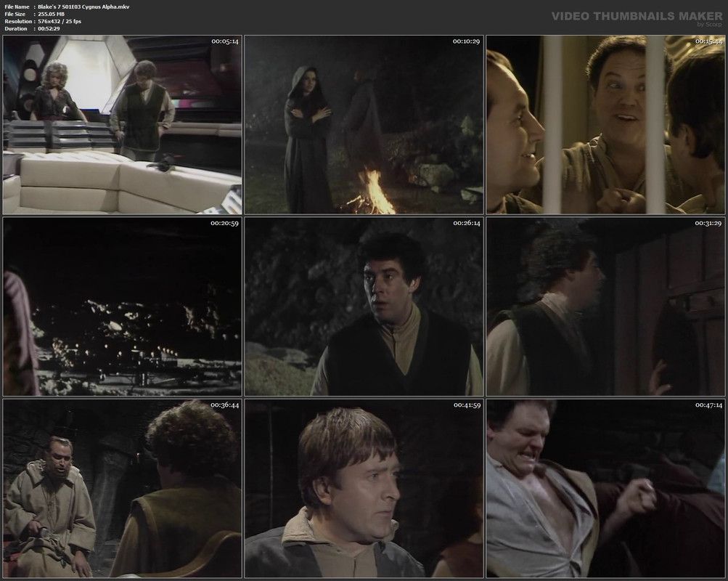728x581 pixels.
Task: Open the thumbnail stamped 00:26:14
Action: [364, 306]
